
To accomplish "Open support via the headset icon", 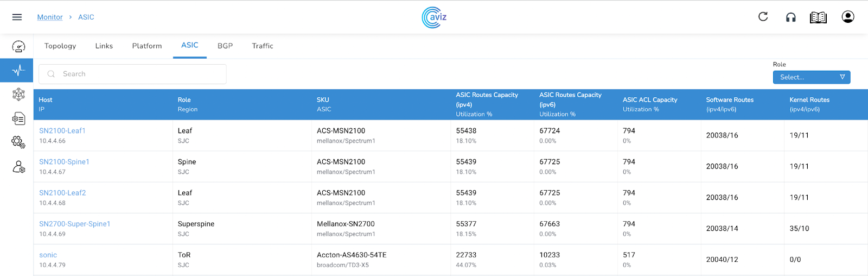I will [791, 17].
